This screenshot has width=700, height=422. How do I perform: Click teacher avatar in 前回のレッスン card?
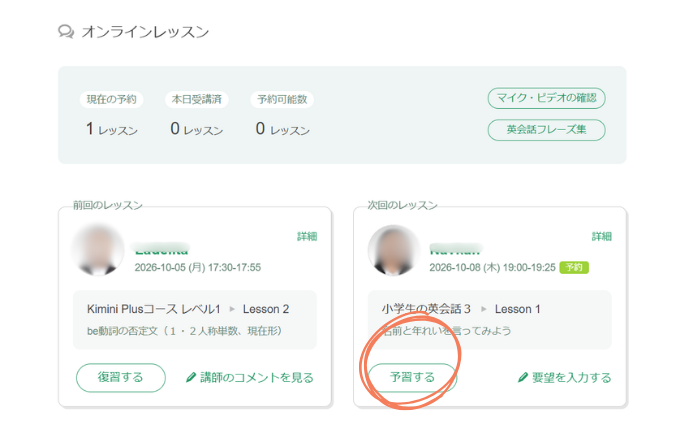98,250
